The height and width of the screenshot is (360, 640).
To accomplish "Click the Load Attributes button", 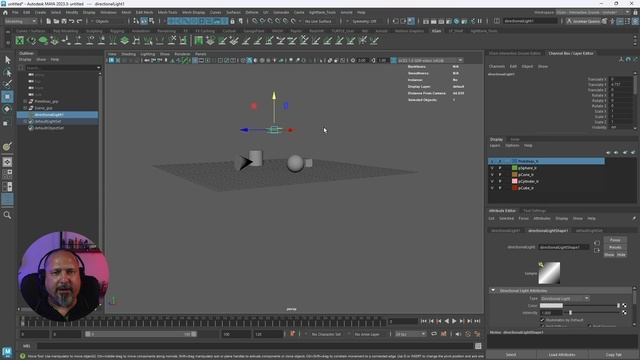I will [x=562, y=355].
